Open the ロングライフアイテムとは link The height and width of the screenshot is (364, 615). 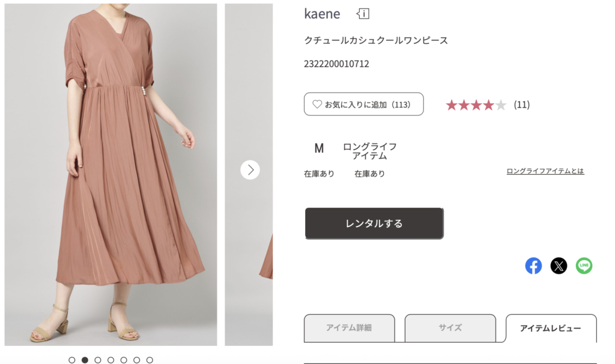pyautogui.click(x=545, y=171)
